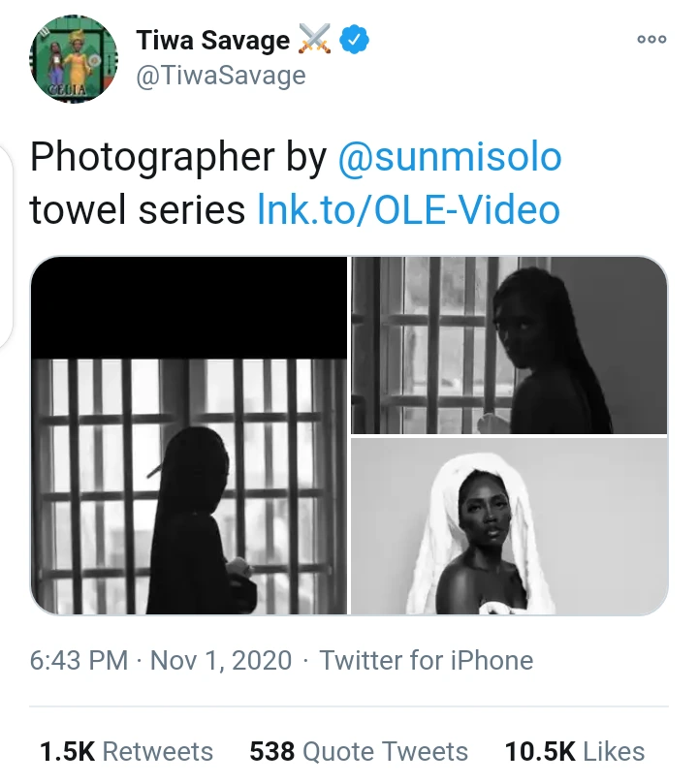Screen dimensions: 698x784
Task: Click the "towel series" tweet text
Action: 138,208
